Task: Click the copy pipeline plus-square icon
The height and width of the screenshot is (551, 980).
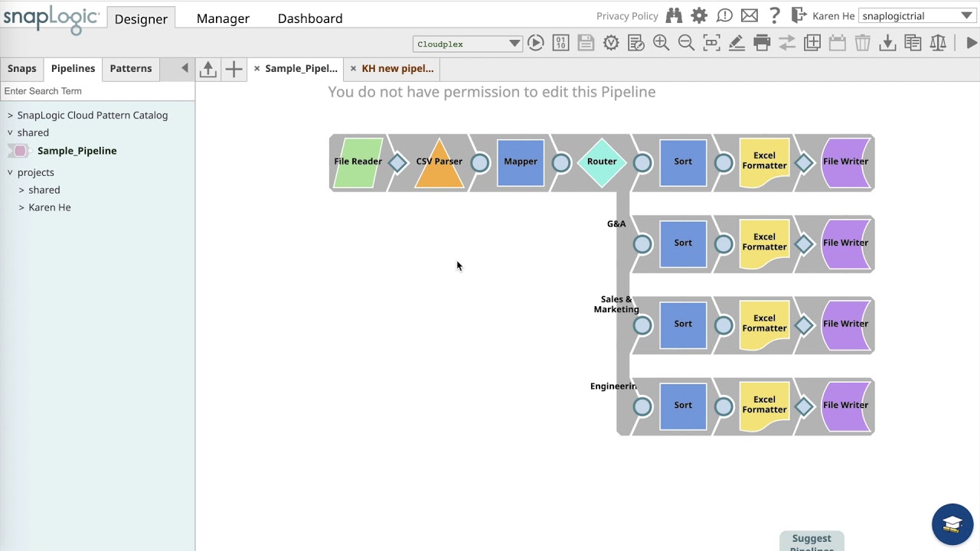Action: point(812,43)
